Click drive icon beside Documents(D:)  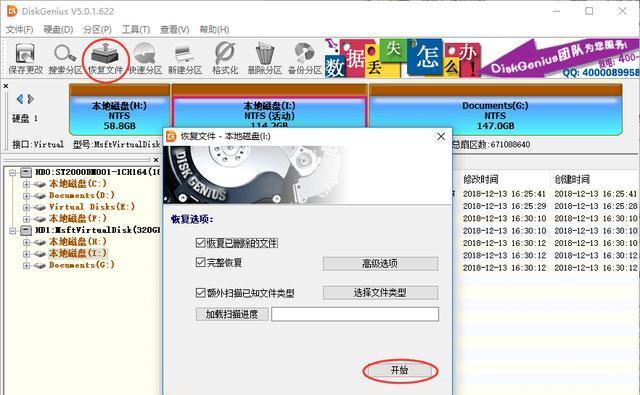coord(40,196)
